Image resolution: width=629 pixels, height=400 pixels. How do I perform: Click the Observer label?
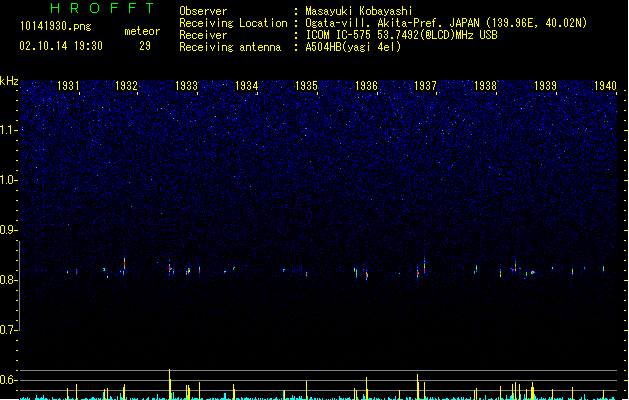tap(203, 11)
